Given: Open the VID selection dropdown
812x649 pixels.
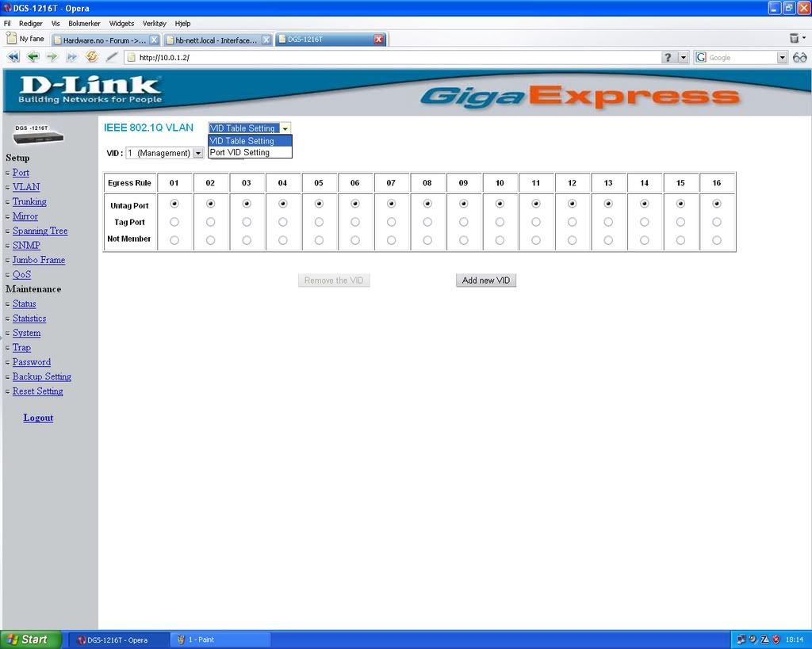Looking at the screenshot, I should 198,153.
